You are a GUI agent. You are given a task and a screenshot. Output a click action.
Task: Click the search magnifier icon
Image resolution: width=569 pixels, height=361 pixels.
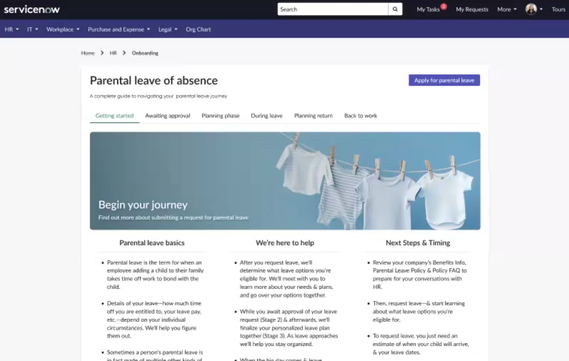(x=395, y=9)
